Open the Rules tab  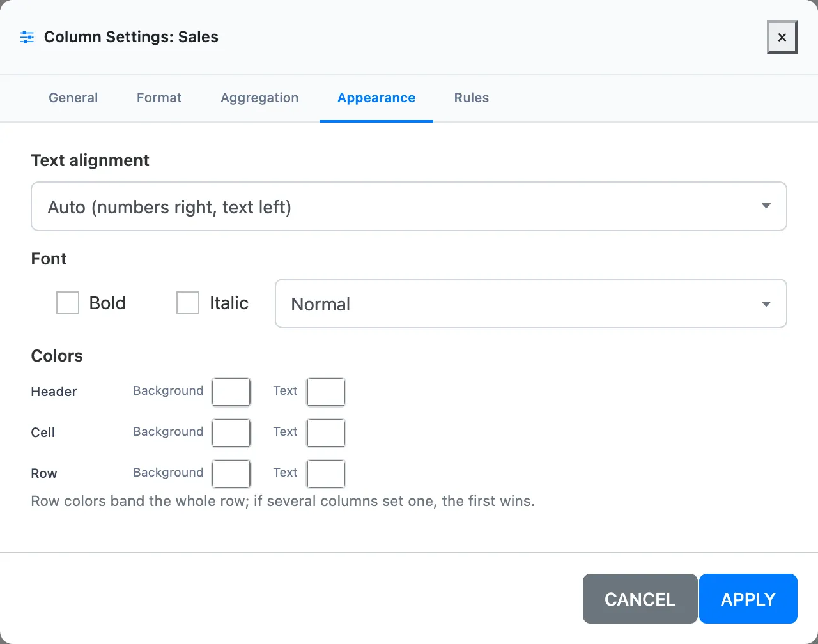point(472,98)
